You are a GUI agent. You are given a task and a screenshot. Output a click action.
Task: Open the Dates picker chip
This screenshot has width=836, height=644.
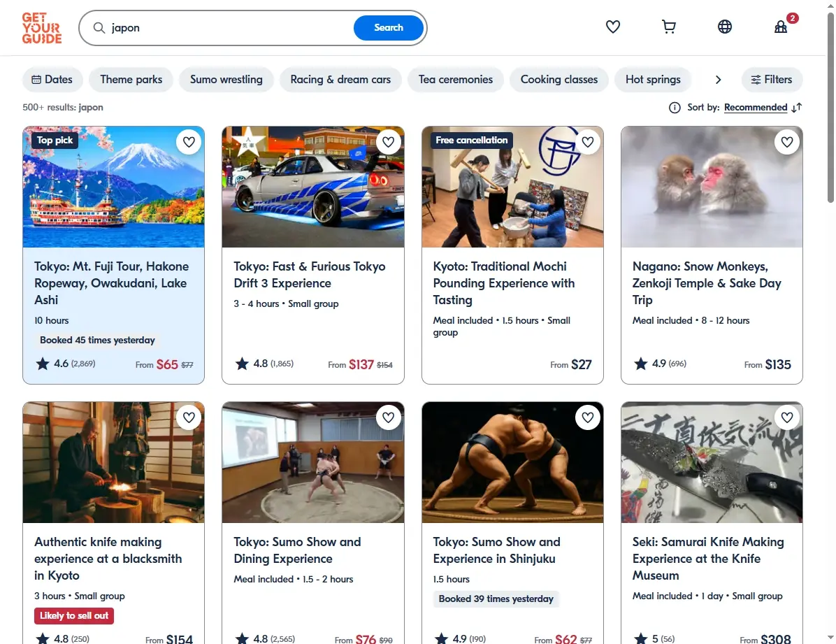(x=52, y=80)
